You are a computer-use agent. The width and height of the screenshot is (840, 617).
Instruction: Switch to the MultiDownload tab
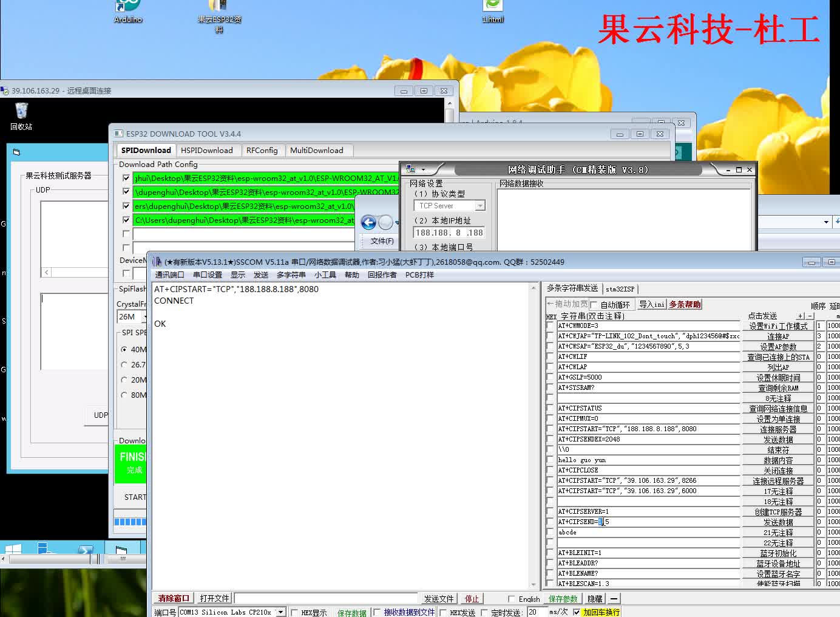click(x=317, y=151)
